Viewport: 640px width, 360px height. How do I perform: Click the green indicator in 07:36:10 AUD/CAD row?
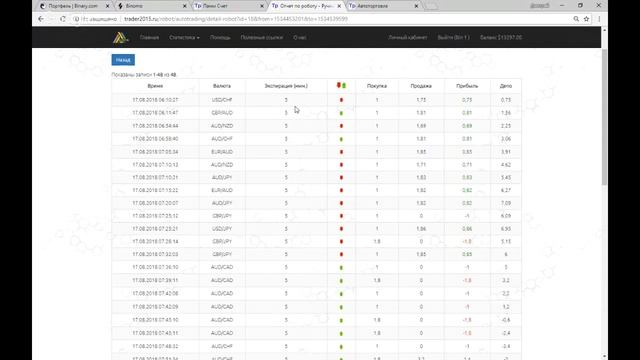coord(341,268)
